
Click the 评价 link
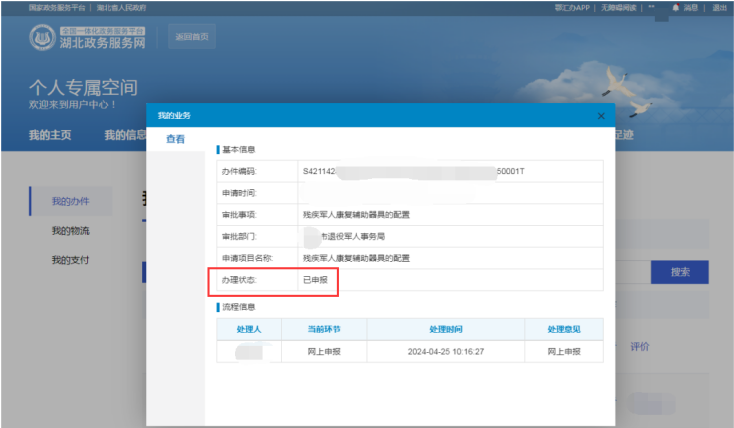coord(639,346)
